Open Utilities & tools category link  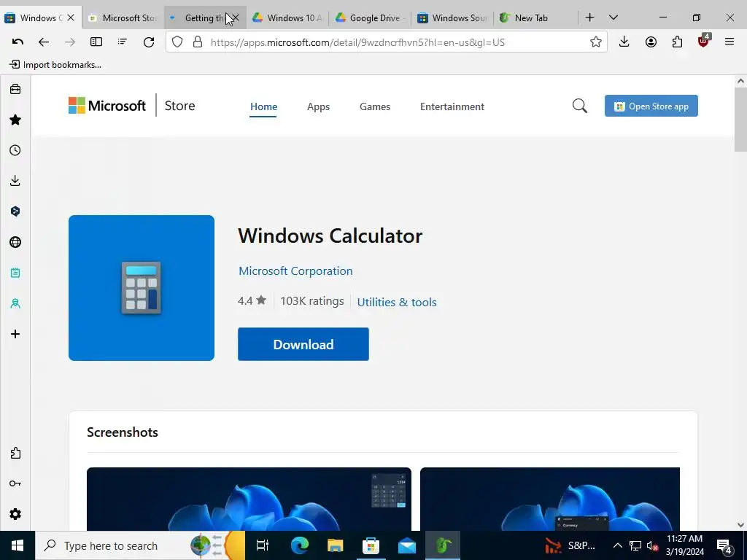pyautogui.click(x=396, y=303)
